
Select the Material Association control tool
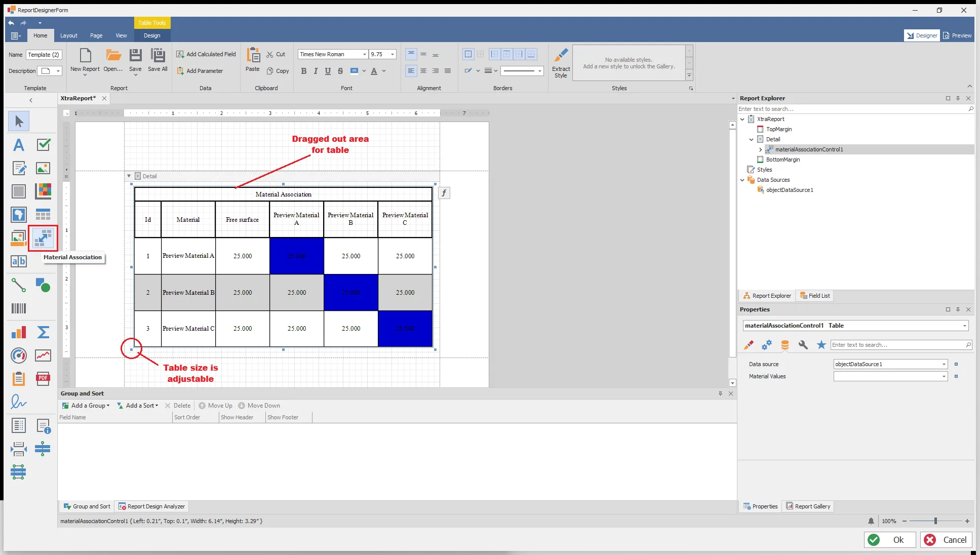point(43,237)
